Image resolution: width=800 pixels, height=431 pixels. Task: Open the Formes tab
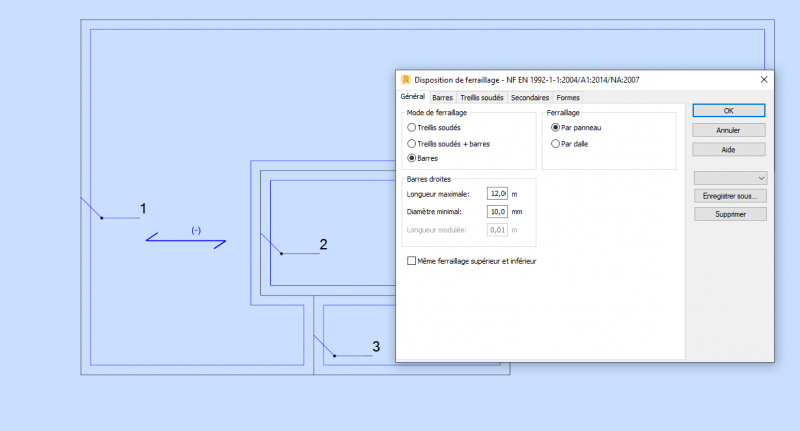[x=568, y=97]
